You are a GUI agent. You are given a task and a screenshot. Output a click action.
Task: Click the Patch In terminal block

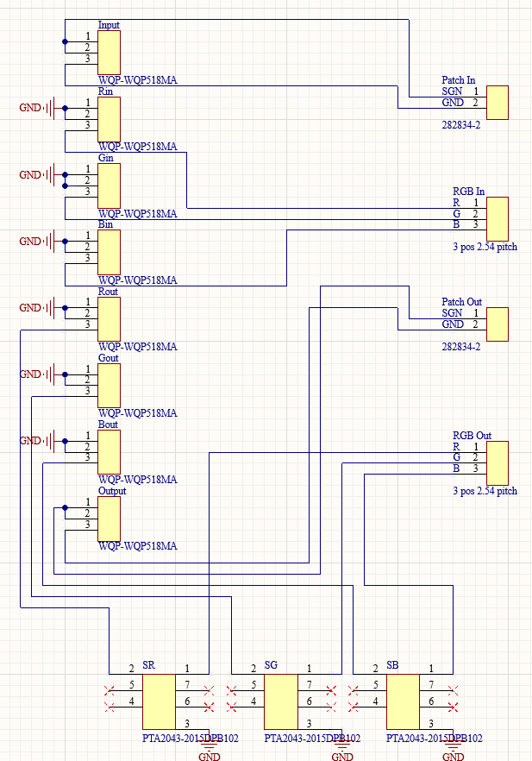coord(498,103)
